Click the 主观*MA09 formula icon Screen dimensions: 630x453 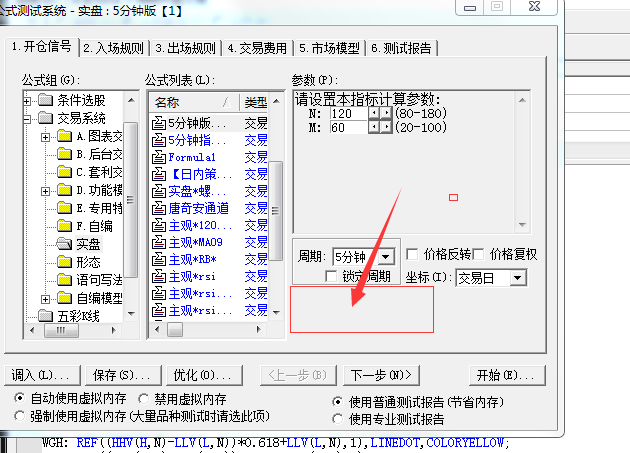[159, 242]
